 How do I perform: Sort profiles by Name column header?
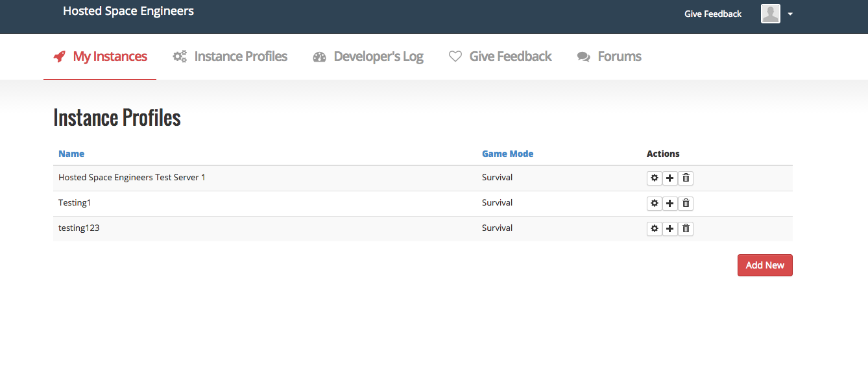(71, 154)
